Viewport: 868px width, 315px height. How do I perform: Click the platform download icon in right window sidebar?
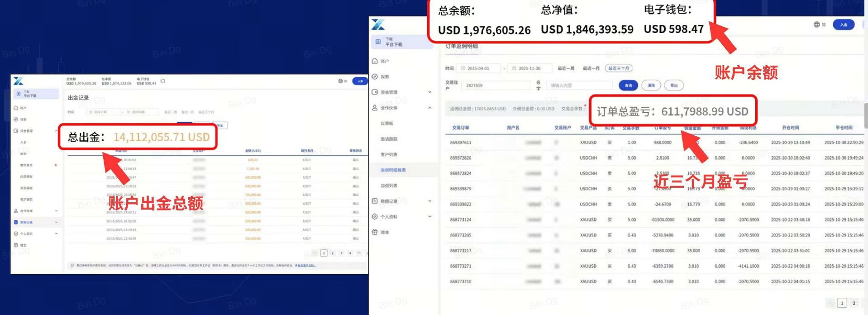[378, 42]
